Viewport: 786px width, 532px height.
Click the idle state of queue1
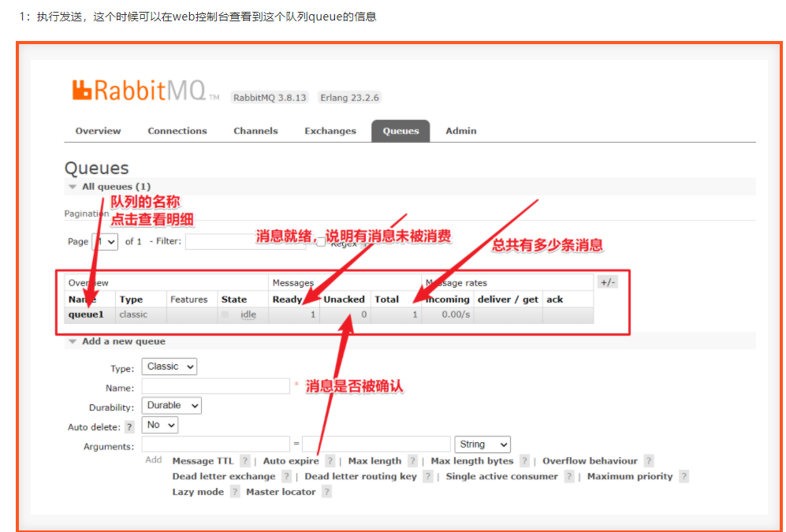click(248, 314)
